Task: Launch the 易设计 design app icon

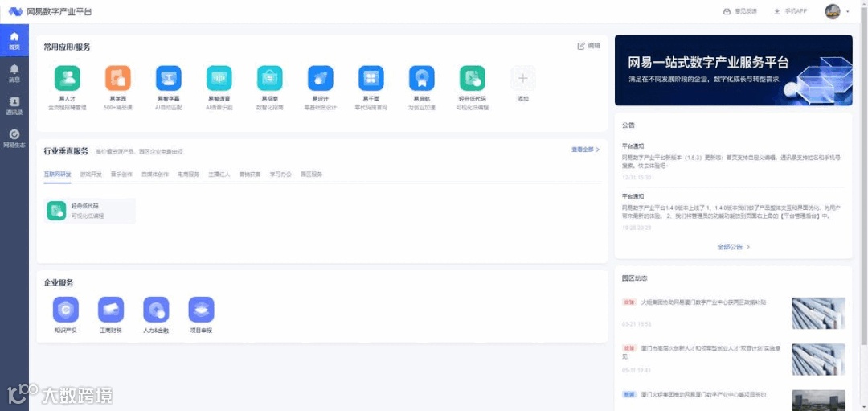Action: 321,78
